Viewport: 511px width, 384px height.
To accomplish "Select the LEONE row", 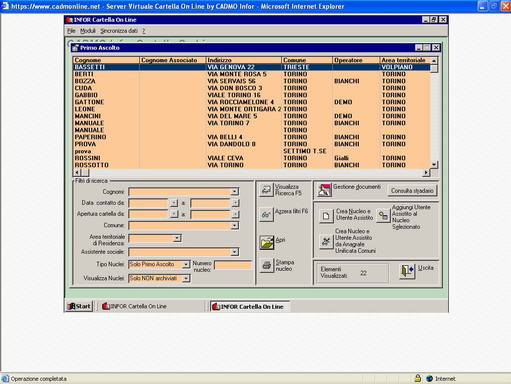I will pos(251,109).
